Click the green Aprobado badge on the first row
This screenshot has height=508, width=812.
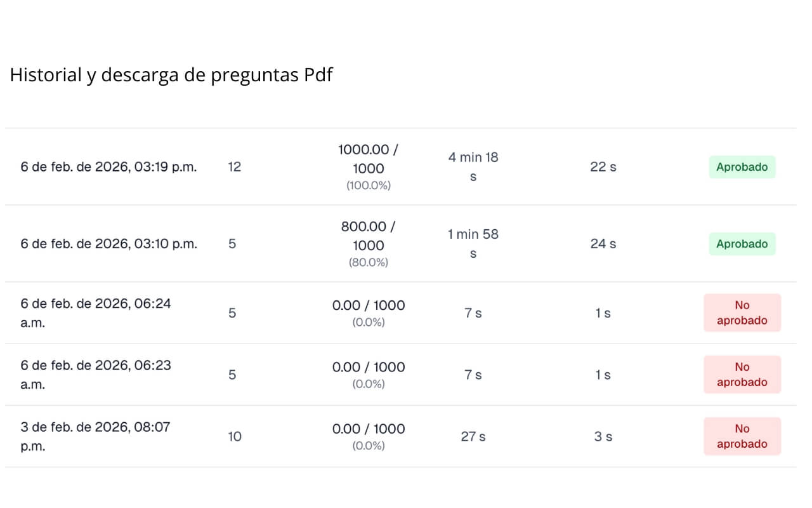[742, 167]
